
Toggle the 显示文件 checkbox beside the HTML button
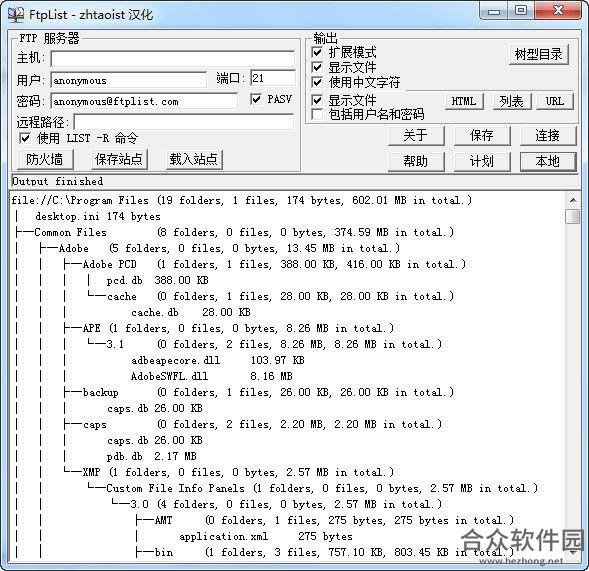pyautogui.click(x=317, y=100)
